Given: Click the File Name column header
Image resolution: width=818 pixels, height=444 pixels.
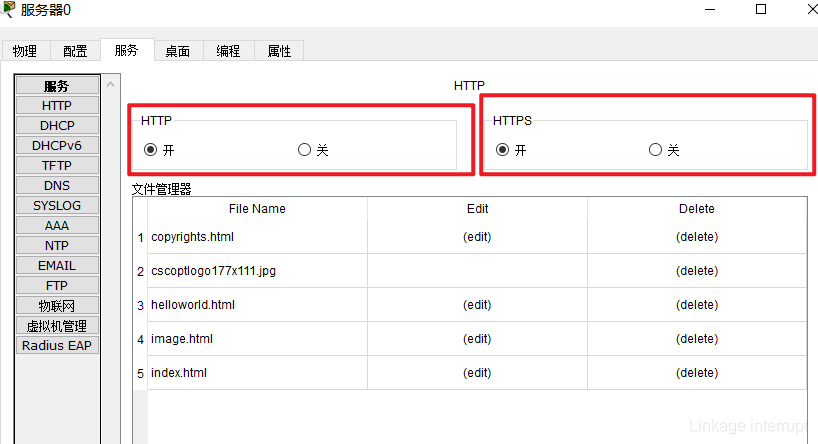Looking at the screenshot, I should tap(257, 209).
